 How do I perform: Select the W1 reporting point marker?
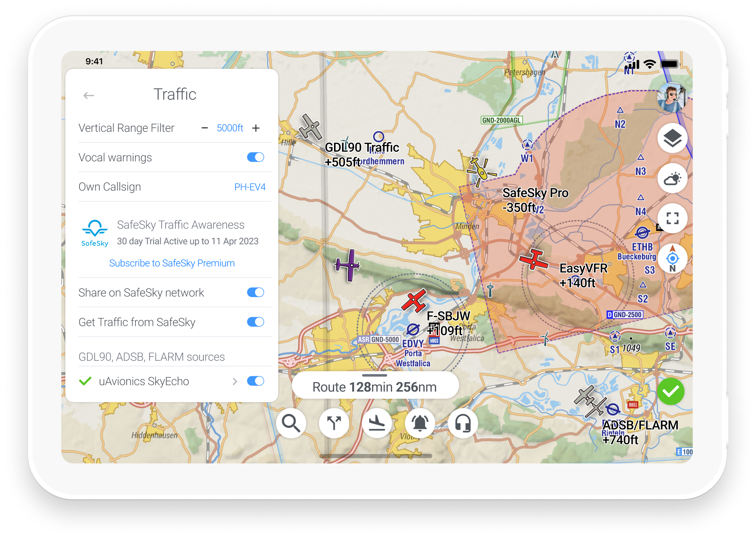528,145
